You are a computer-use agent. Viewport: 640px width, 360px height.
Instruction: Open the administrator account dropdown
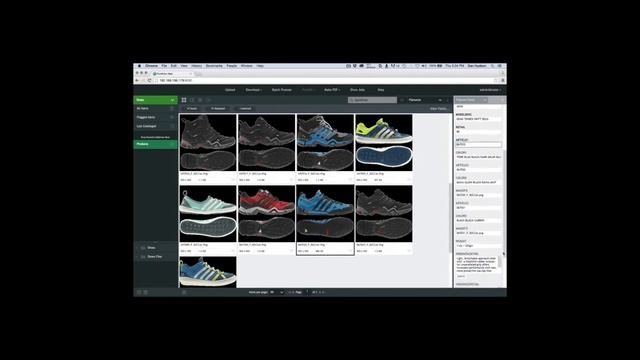[x=490, y=90]
